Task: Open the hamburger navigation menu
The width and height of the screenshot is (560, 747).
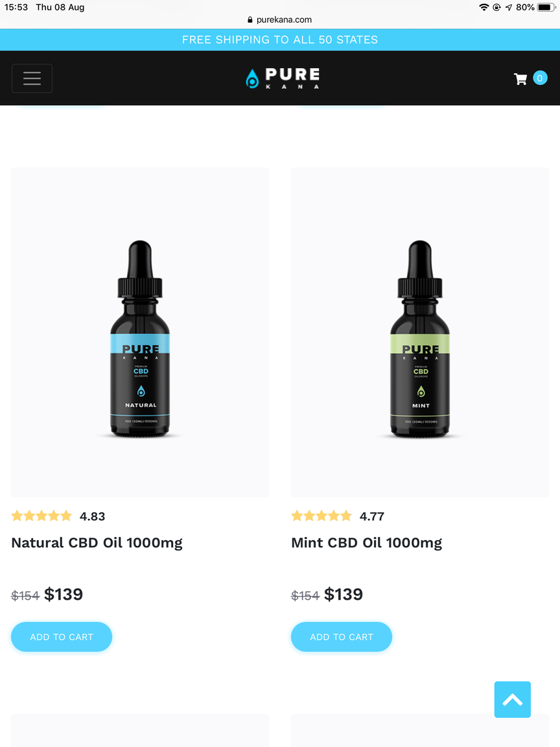Action: coord(32,78)
